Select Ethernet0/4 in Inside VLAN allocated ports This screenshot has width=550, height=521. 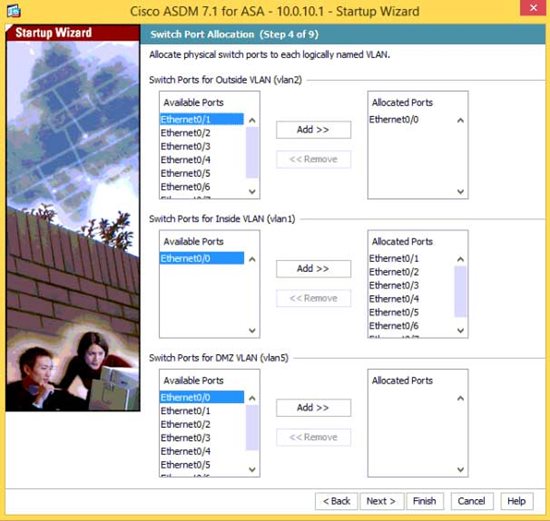410,299
